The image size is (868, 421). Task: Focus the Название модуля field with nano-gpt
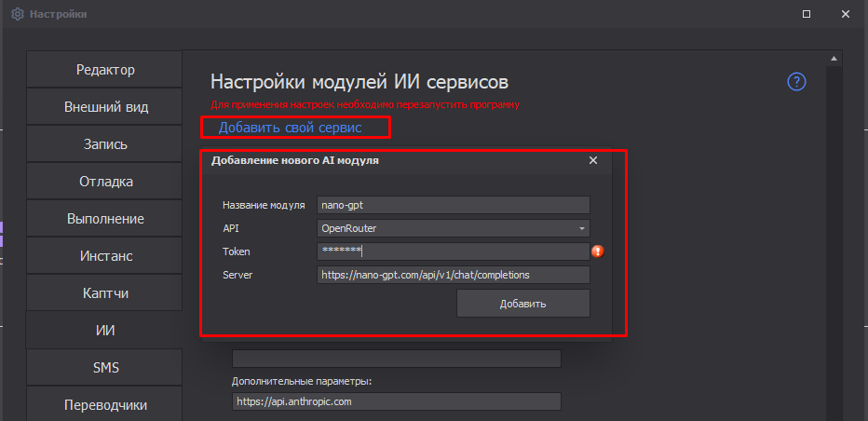[x=454, y=205]
